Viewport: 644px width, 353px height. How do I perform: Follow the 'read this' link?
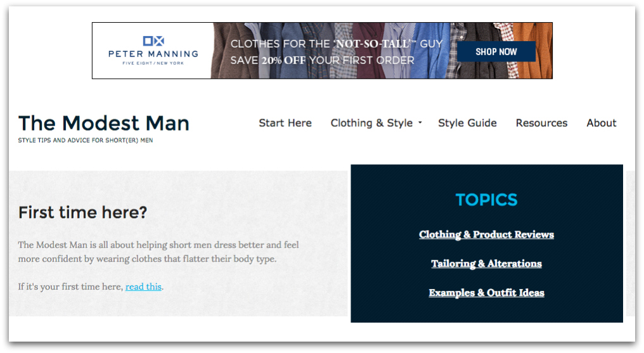point(143,286)
